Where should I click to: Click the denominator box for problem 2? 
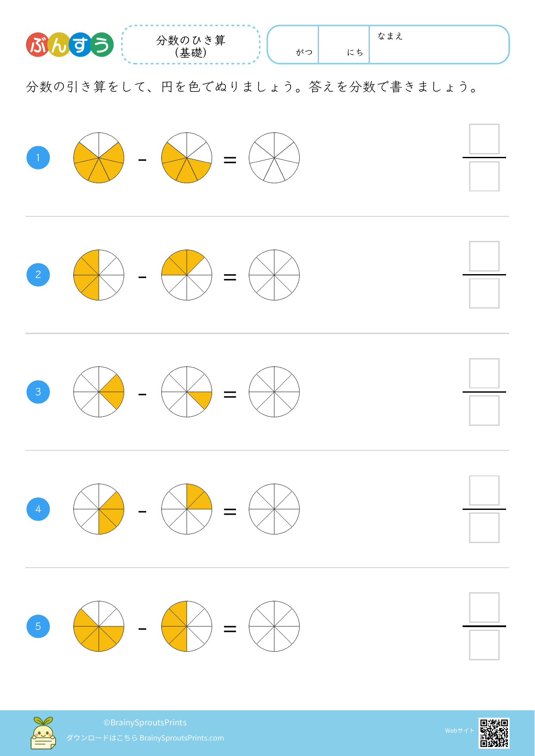pyautogui.click(x=484, y=294)
